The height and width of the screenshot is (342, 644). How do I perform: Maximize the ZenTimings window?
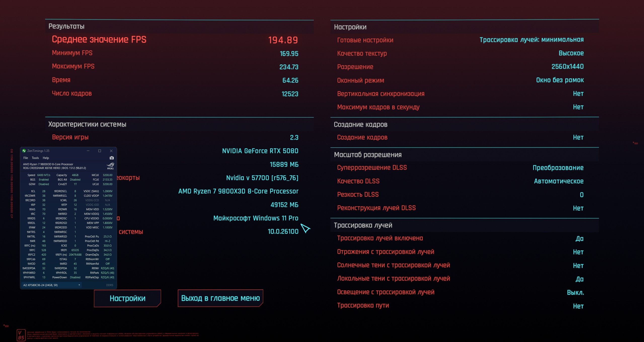click(100, 151)
